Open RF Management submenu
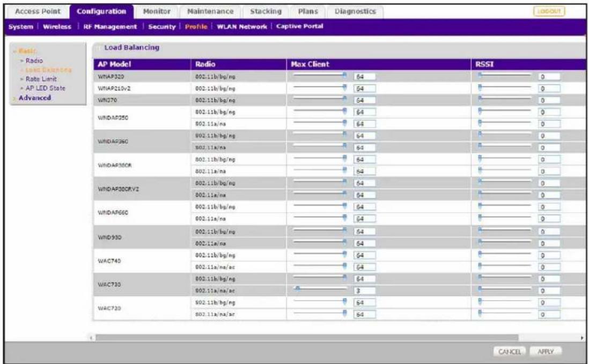Viewport: 589px width, 364px height. pyautogui.click(x=110, y=27)
